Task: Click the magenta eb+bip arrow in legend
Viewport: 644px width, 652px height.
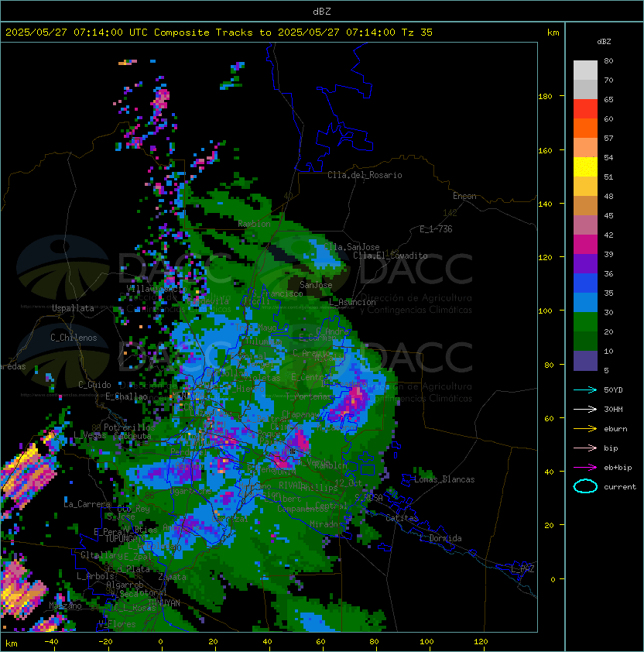Action: click(585, 468)
